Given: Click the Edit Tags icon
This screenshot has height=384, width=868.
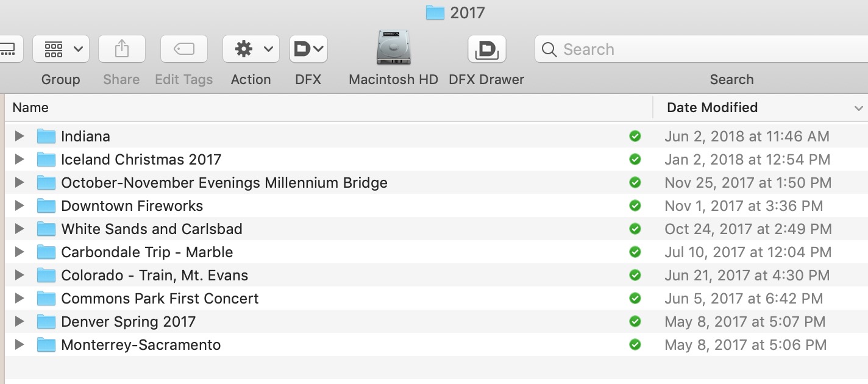Looking at the screenshot, I should point(184,49).
